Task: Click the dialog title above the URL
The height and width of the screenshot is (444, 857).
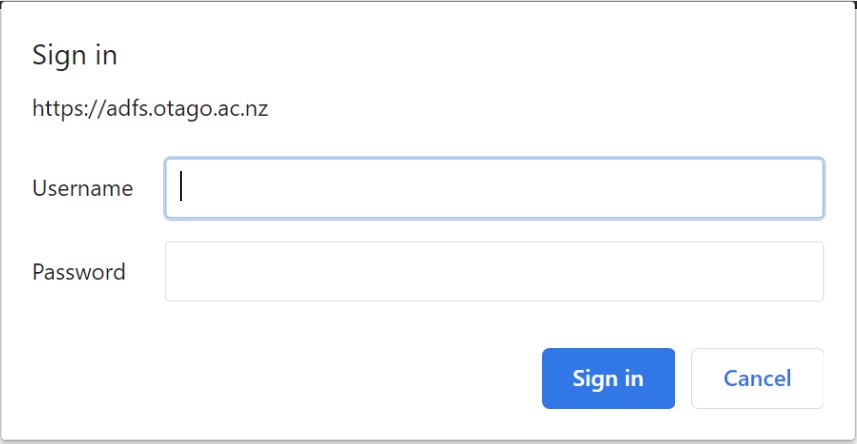Action: [75, 55]
